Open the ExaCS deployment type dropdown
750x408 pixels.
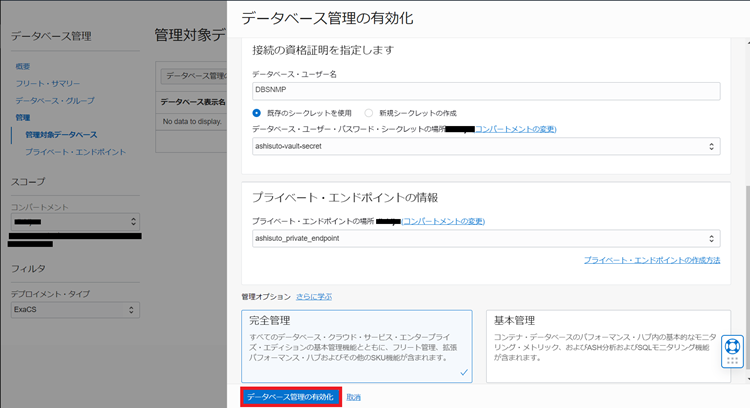(75, 310)
